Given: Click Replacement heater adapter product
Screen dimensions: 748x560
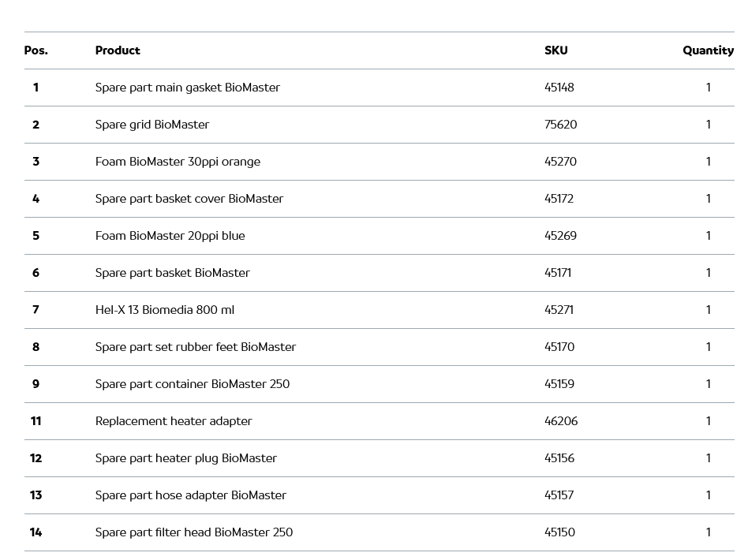Looking at the screenshot, I should [174, 421].
